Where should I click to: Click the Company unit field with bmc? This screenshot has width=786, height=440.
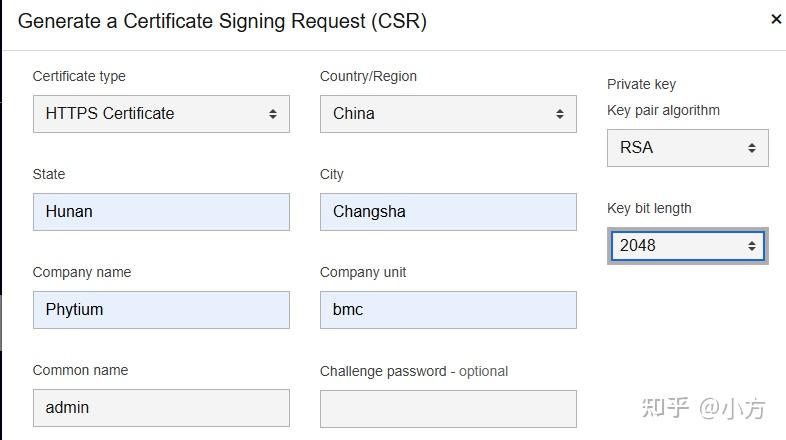coord(448,310)
